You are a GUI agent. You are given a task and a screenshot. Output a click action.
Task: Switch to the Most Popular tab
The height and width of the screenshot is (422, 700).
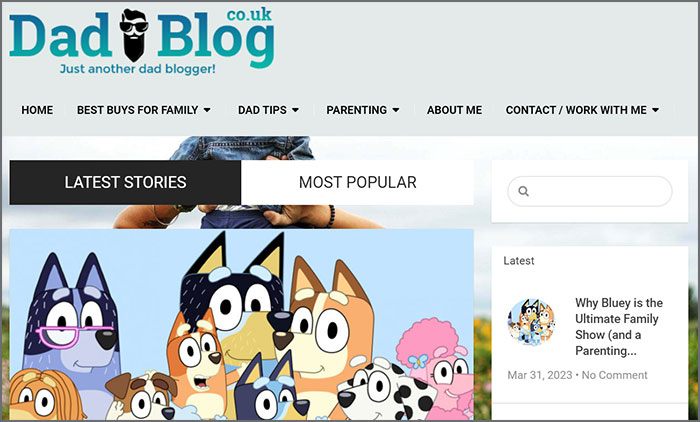pyautogui.click(x=357, y=182)
